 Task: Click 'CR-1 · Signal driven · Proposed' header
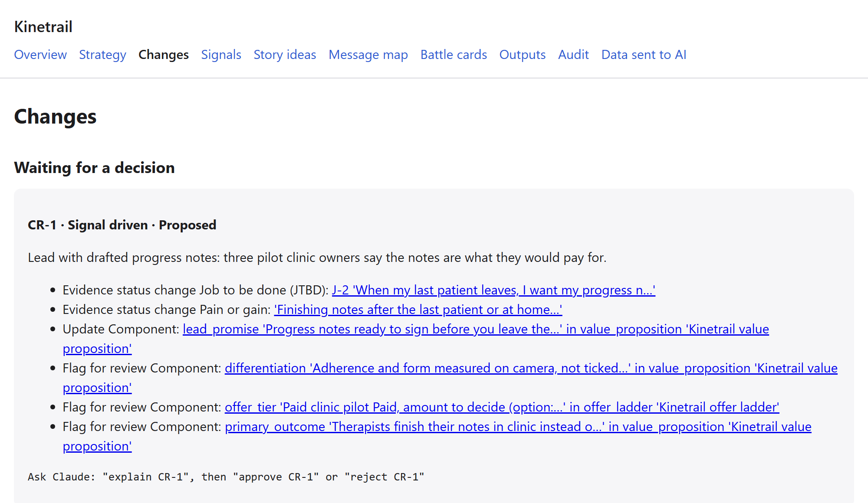pos(122,225)
